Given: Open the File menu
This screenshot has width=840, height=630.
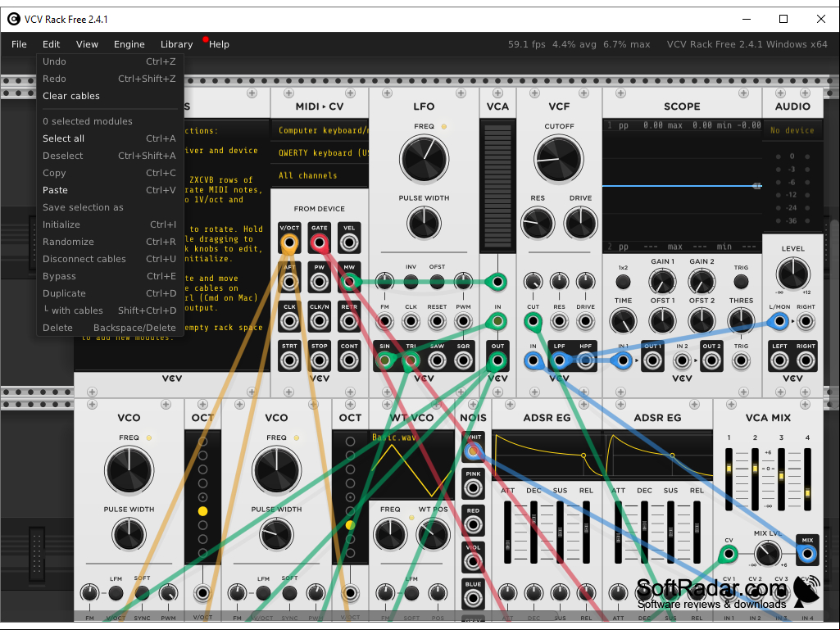Looking at the screenshot, I should 19,44.
